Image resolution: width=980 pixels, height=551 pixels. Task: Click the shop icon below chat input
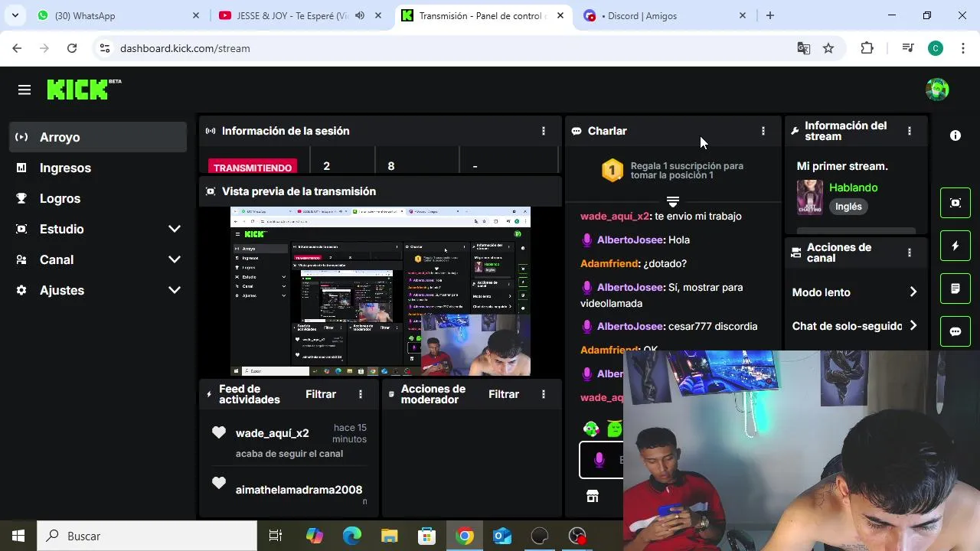592,496
